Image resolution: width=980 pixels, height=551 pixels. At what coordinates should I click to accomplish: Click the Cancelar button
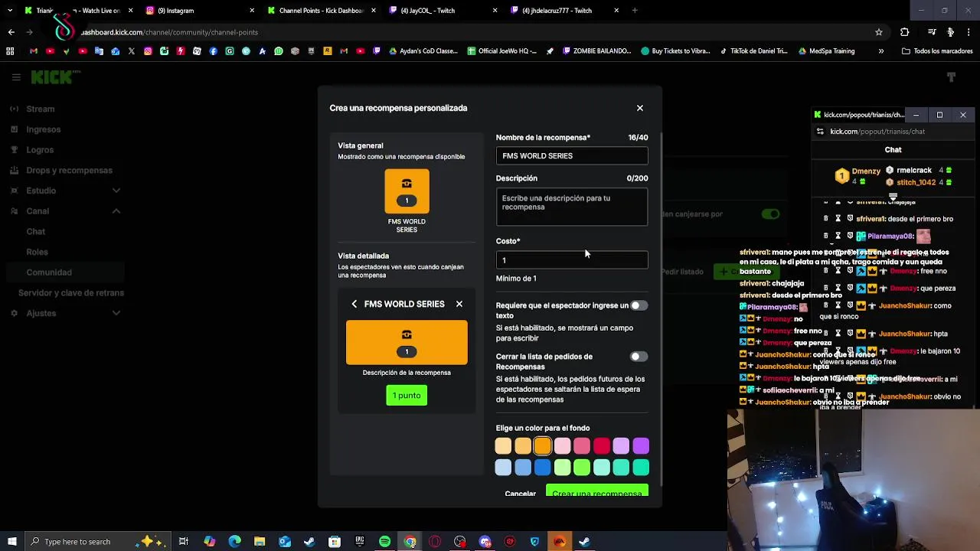[x=521, y=493]
